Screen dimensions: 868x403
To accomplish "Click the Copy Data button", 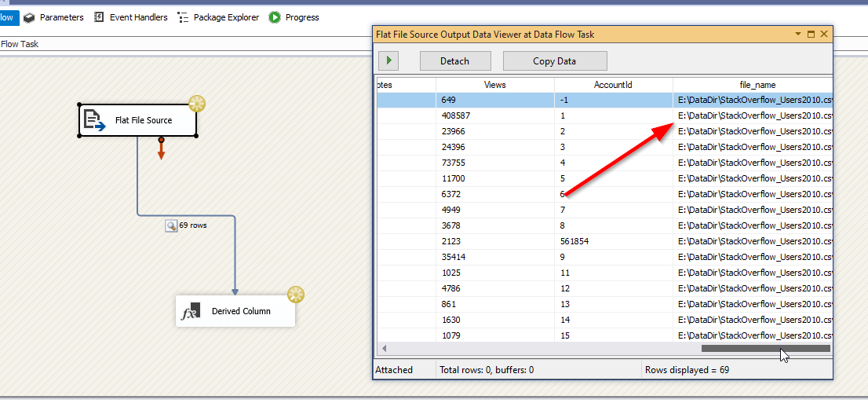I will (x=555, y=61).
